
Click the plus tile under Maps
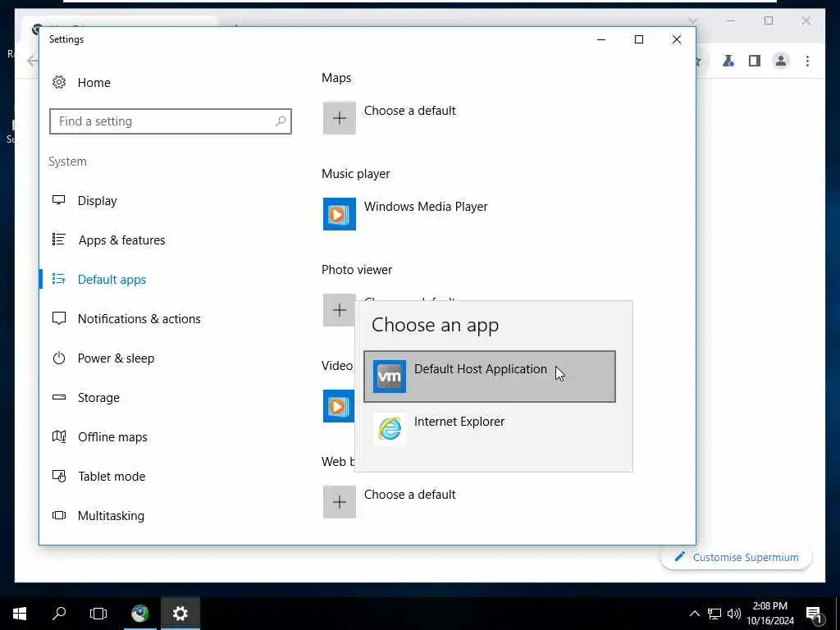pyautogui.click(x=340, y=118)
